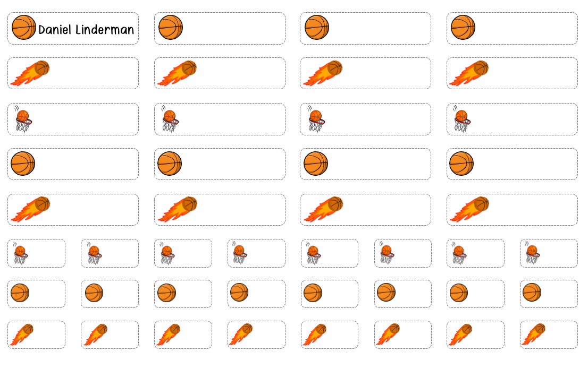588x377 pixels.
Task: Click the last small basketball in seventh row
Action: point(532,292)
